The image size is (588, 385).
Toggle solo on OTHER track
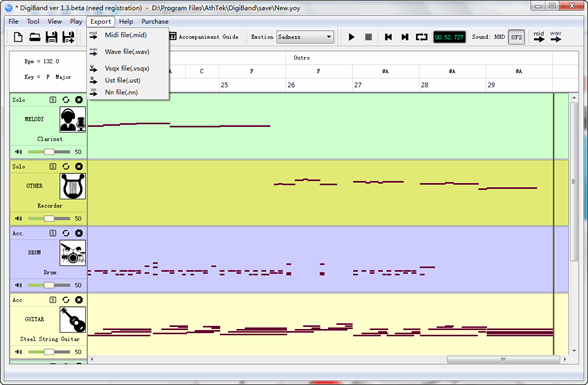pos(53,166)
